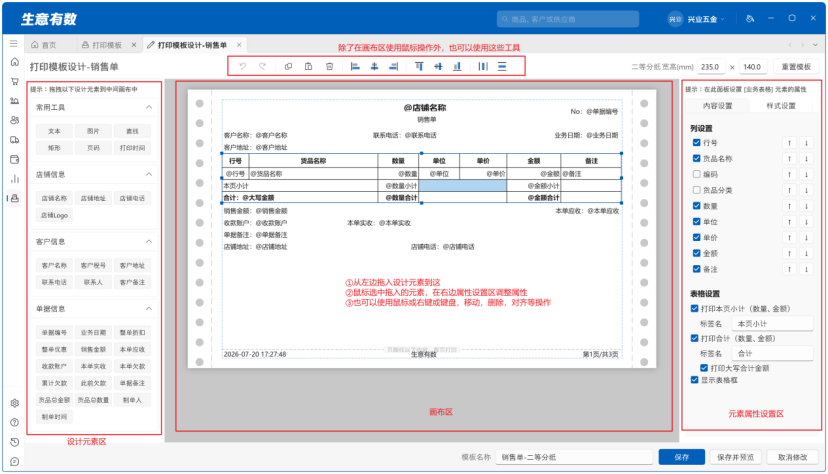
Task: Toggle the hamburger menu in sidebar
Action: click(14, 44)
